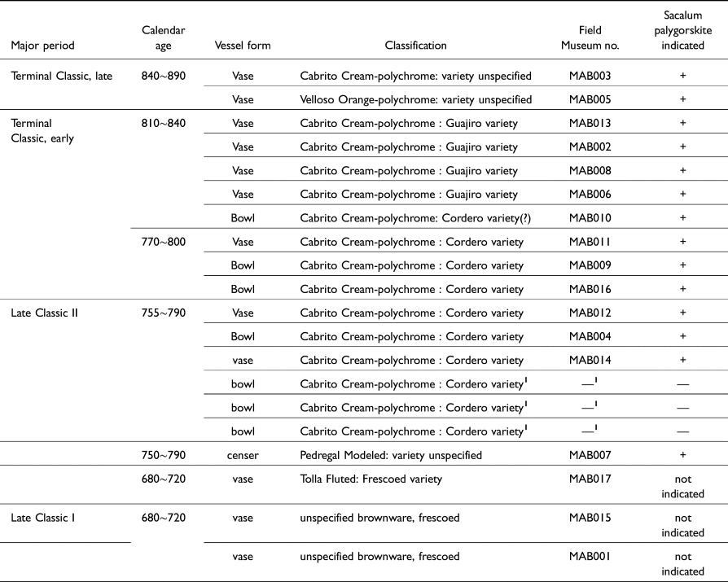Click not indicated cell for MAB017
The height and width of the screenshot is (582, 728).
[x=683, y=486]
